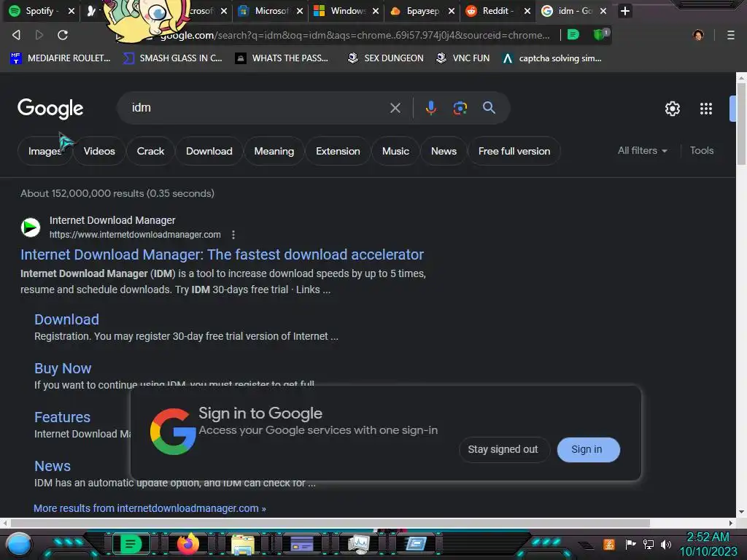Open the captcha solving sim... bookmark

tap(552, 58)
